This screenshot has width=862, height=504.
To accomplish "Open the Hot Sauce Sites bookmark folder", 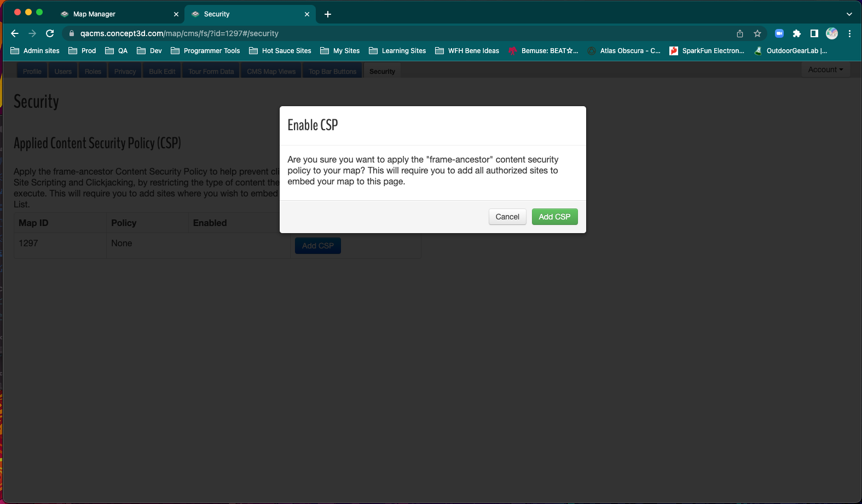I will (280, 51).
